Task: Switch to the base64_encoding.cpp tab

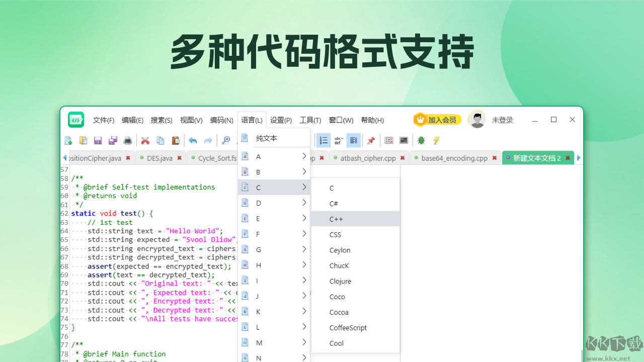Action: coord(455,158)
